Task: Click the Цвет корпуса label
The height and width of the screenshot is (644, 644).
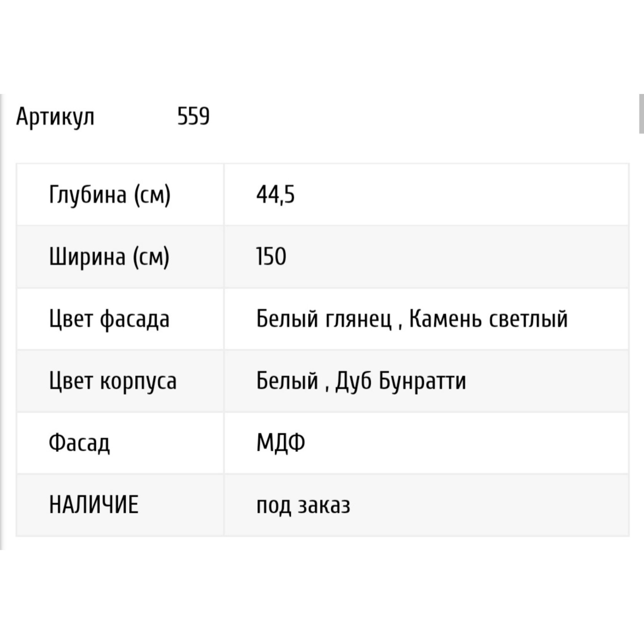Action: click(x=113, y=381)
